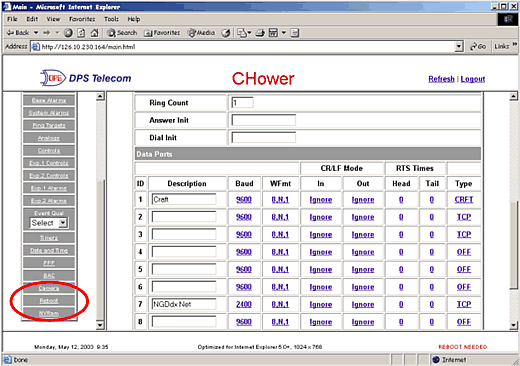Click the main content scrollbar up arrow
The height and width of the screenshot is (366, 520).
(x=514, y=97)
